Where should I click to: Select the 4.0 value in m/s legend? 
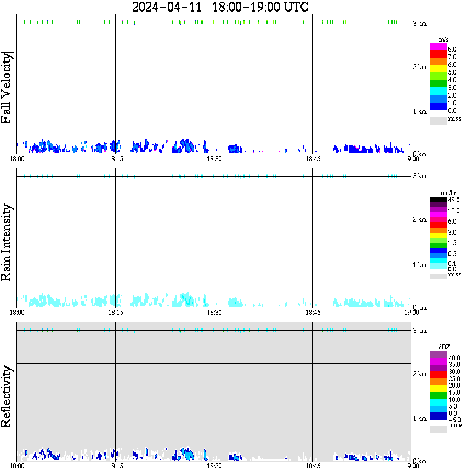pyautogui.click(x=452, y=80)
